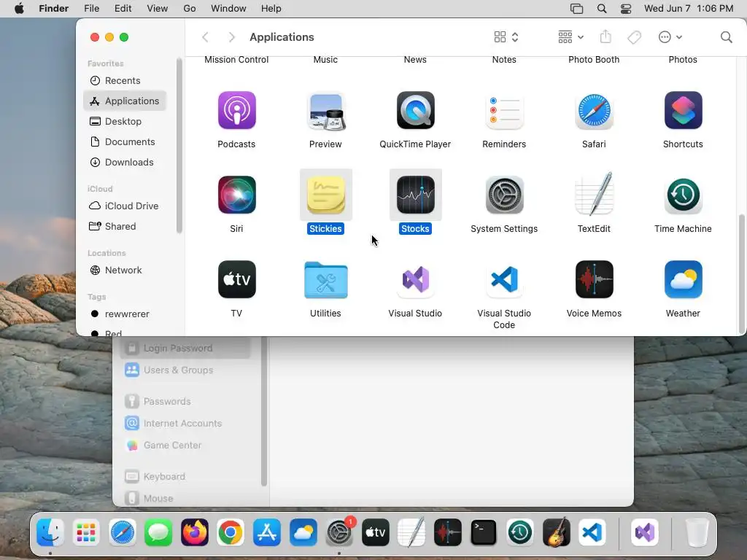
Task: Select the QuickTime Player icon
Action: click(x=415, y=111)
